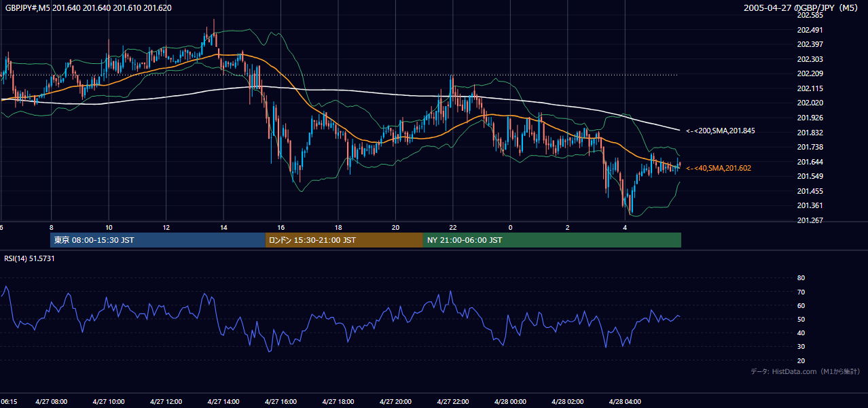
Task: Click hour label 14 below price chart
Action: 223,227
